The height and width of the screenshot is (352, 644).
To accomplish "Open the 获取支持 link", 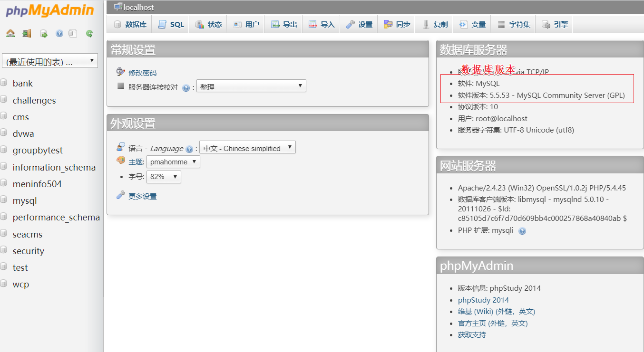I will [472, 335].
